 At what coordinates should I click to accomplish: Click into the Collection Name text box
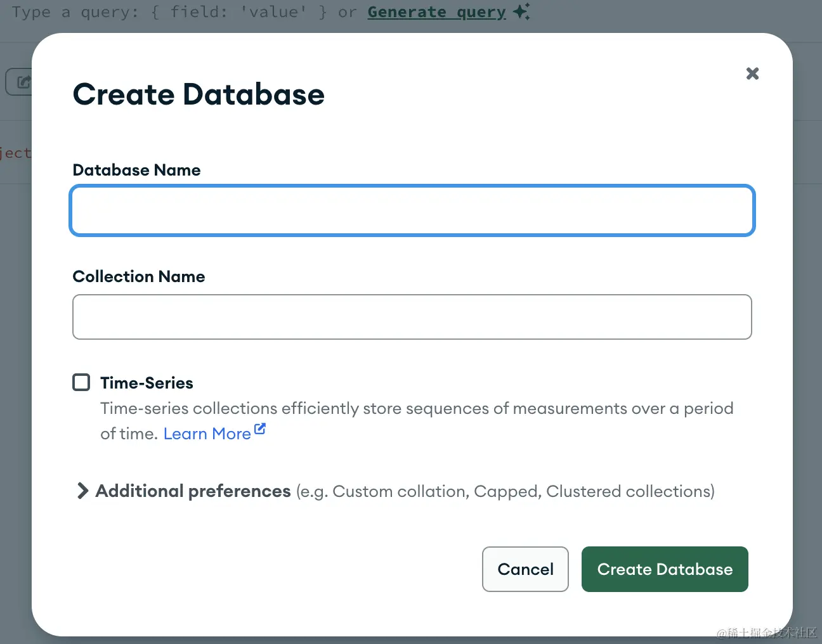(412, 317)
